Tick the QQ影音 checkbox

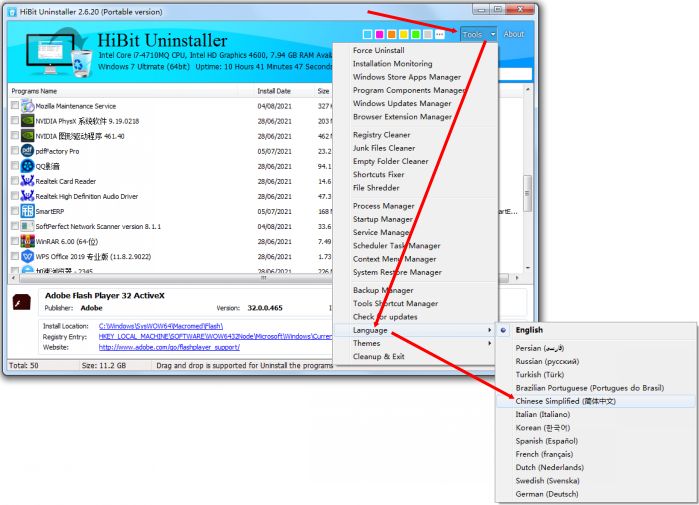pyautogui.click(x=15, y=165)
